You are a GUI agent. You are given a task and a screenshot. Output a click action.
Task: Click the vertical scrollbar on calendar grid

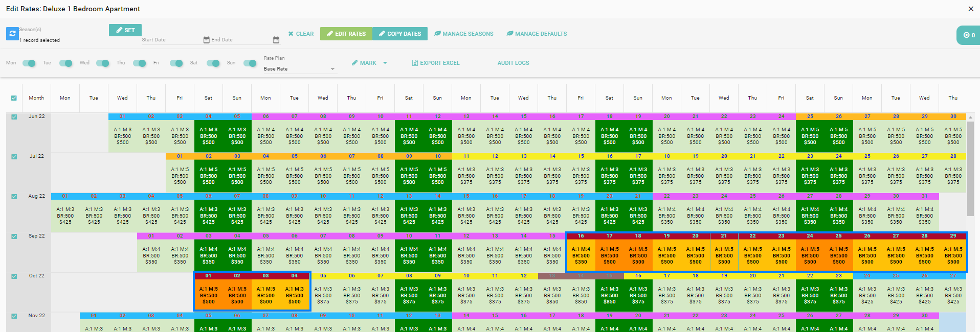970,169
